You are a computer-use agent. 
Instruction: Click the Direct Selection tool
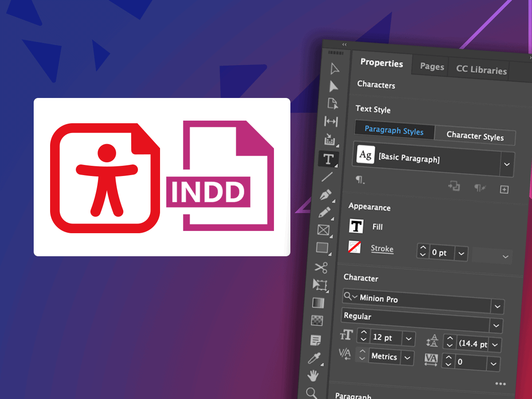click(333, 86)
